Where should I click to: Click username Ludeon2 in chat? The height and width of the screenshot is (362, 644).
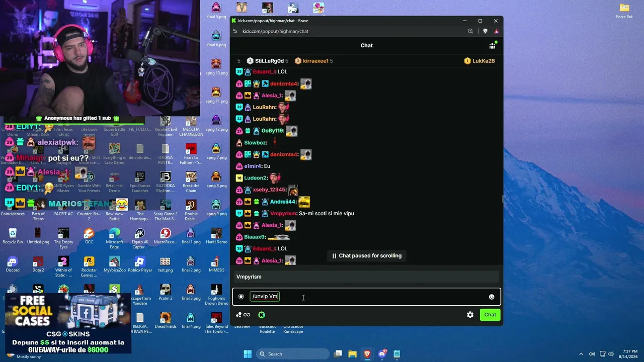tap(256, 178)
